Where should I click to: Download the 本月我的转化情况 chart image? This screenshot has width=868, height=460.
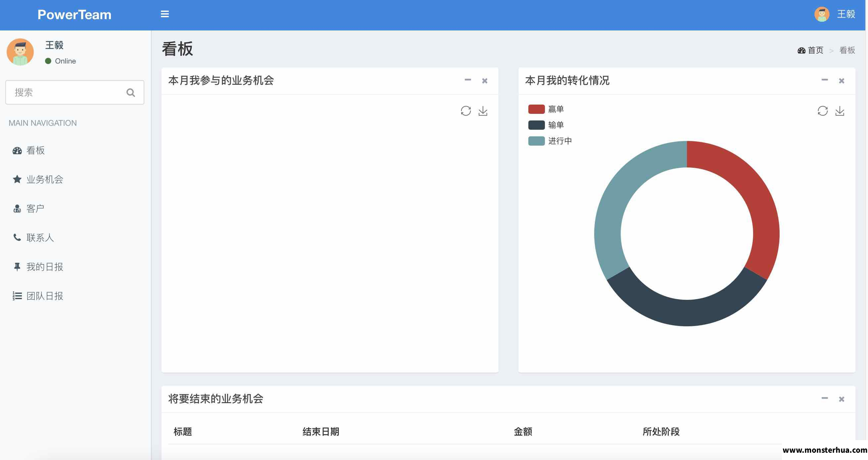point(840,111)
